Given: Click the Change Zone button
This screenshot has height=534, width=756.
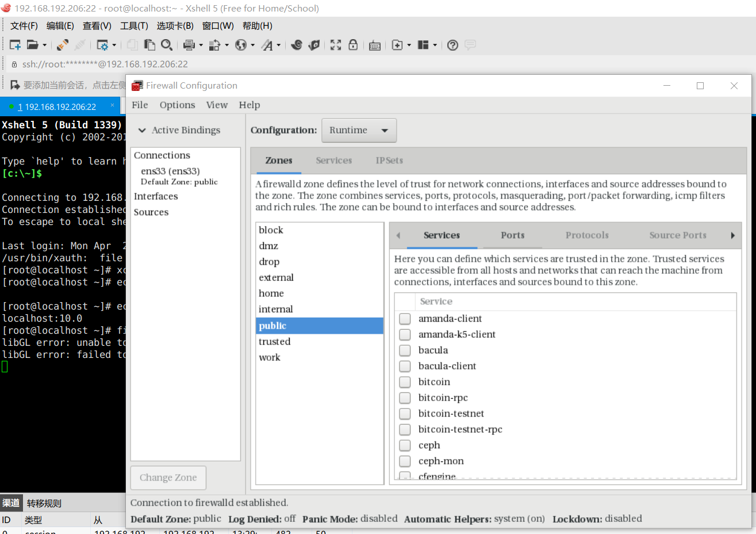Looking at the screenshot, I should point(168,478).
